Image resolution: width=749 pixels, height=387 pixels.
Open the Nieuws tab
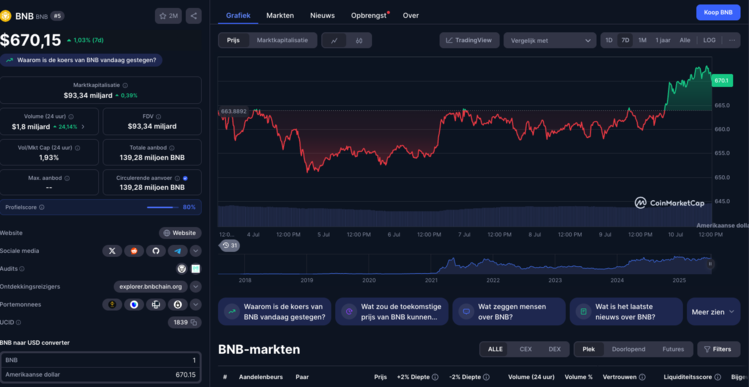coord(322,15)
